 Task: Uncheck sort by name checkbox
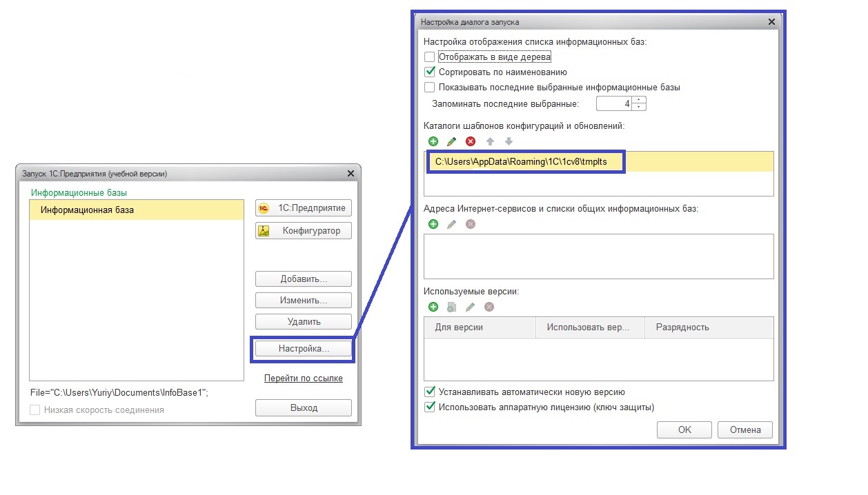pos(430,72)
